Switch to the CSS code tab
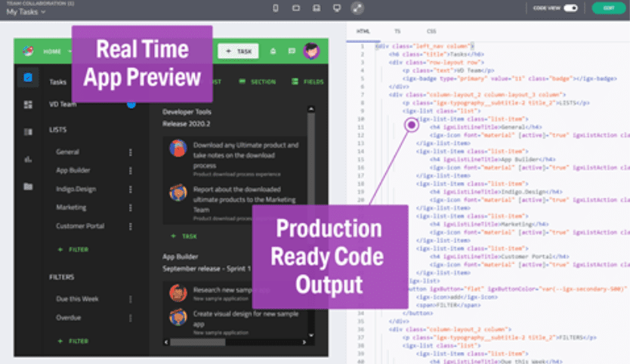Image resolution: width=630 pixels, height=364 pixels. 431,31
